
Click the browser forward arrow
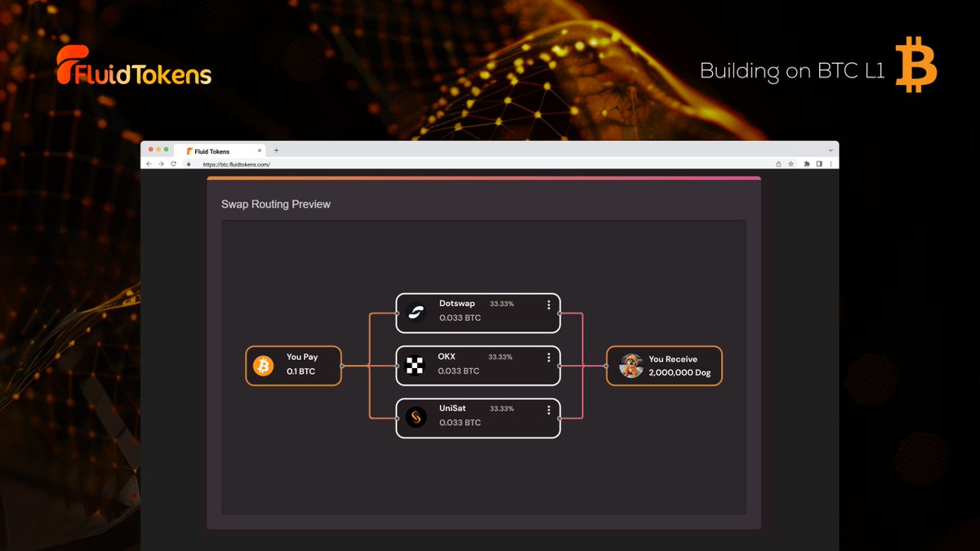(160, 163)
